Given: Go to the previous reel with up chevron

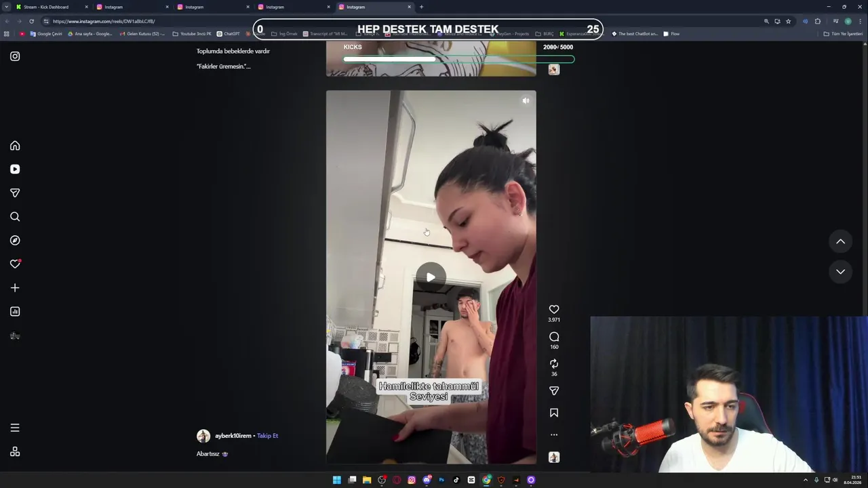Looking at the screenshot, I should pos(840,241).
